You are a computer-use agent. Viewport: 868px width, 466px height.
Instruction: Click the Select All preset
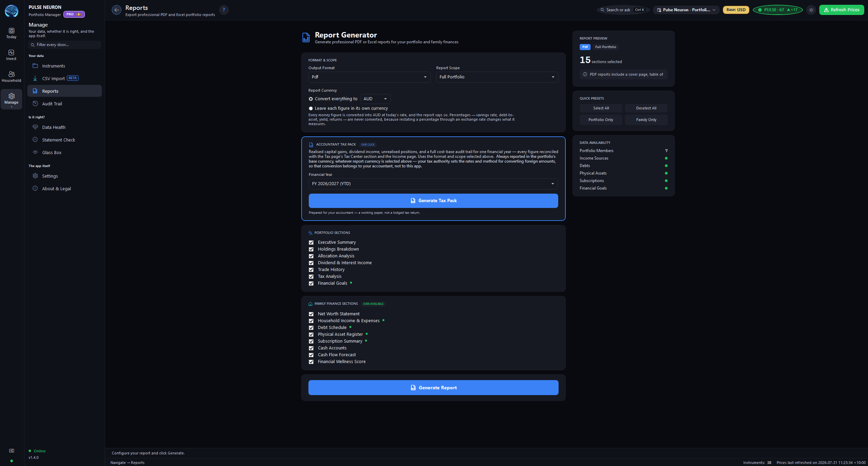pos(601,108)
